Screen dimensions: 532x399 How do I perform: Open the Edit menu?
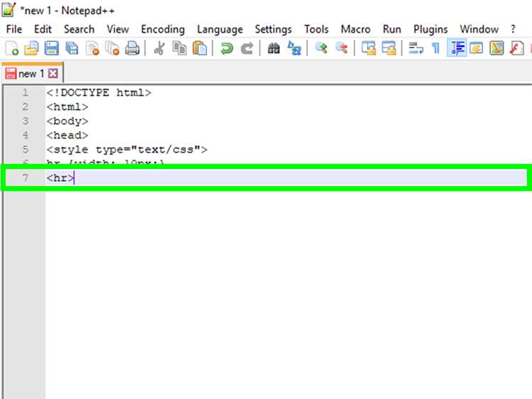click(x=43, y=29)
